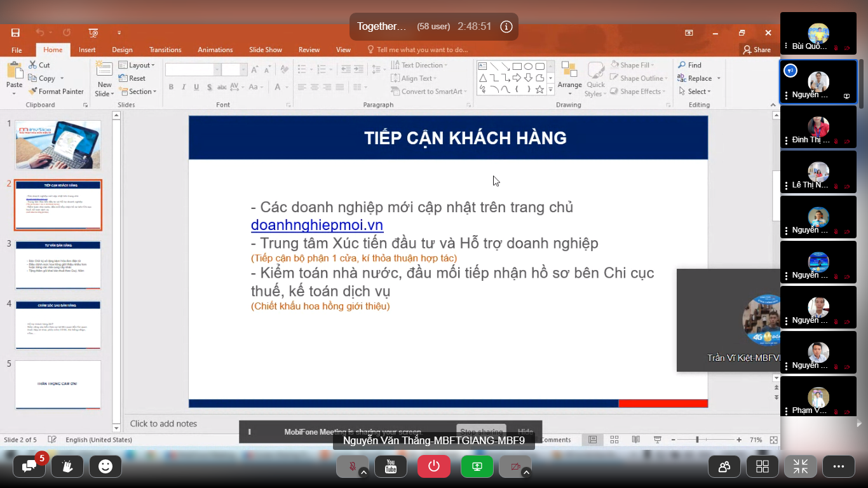Click the Copy button in Clipboard group

(41, 78)
